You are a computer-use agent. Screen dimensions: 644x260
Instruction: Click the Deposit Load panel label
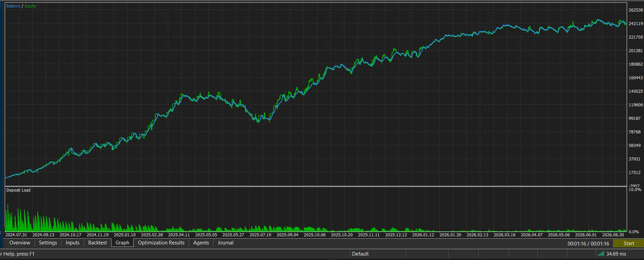tap(18, 190)
